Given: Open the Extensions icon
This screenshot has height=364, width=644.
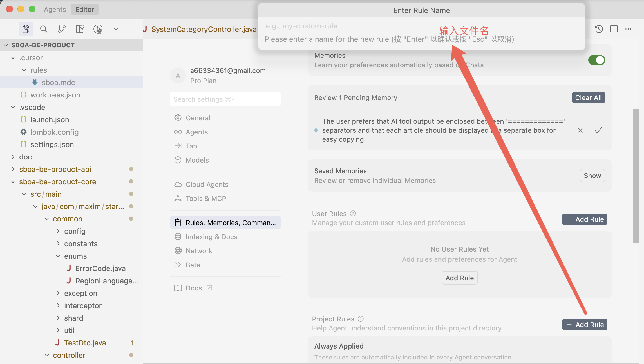Looking at the screenshot, I should pyautogui.click(x=80, y=29).
